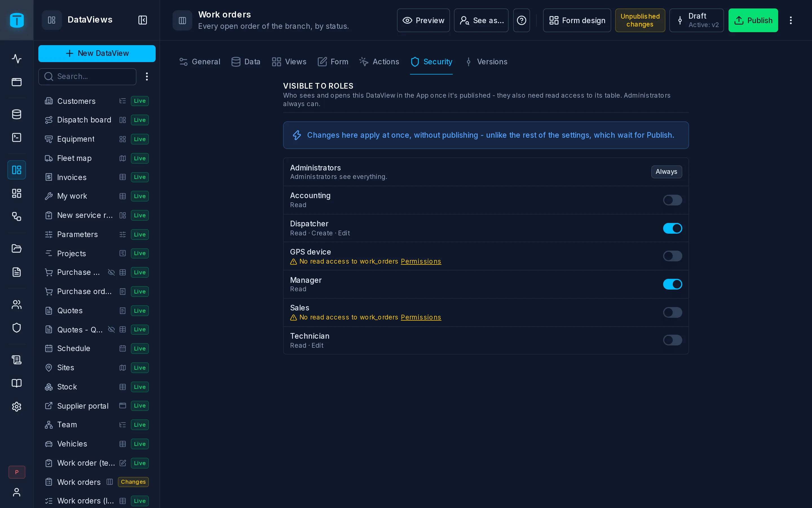The image size is (812, 508).
Task: Switch on the Technician role toggle
Action: [672, 340]
